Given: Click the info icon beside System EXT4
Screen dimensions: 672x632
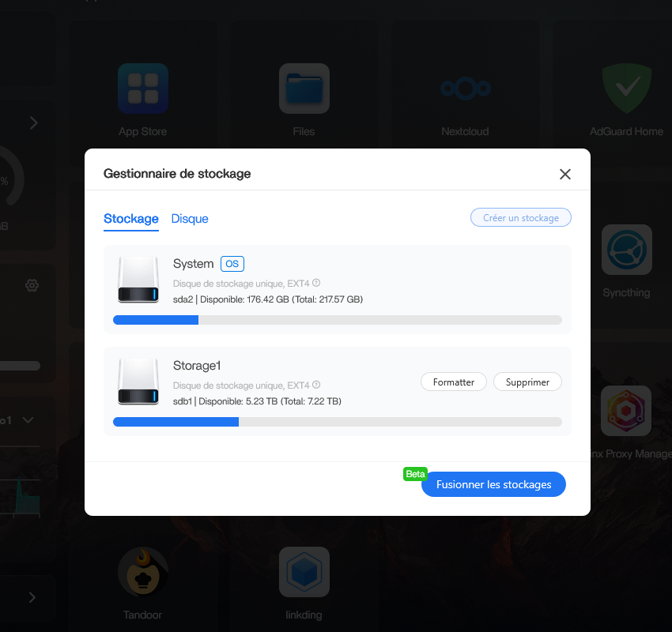Looking at the screenshot, I should pyautogui.click(x=316, y=283).
